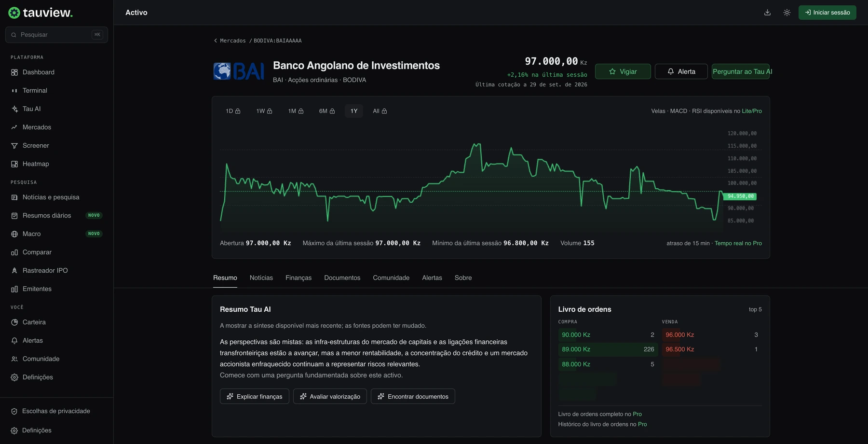Open Resumos diários
The width and height of the screenshot is (868, 444).
pos(56,216)
